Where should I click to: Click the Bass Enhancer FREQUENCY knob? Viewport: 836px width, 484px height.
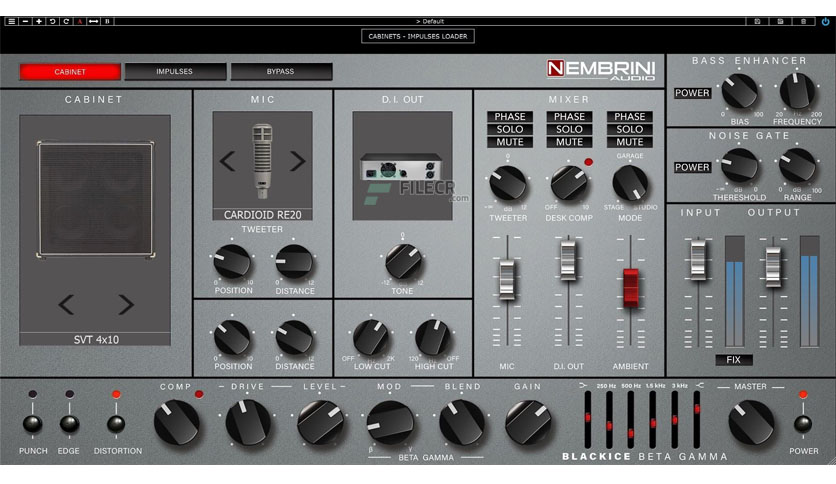(x=798, y=91)
